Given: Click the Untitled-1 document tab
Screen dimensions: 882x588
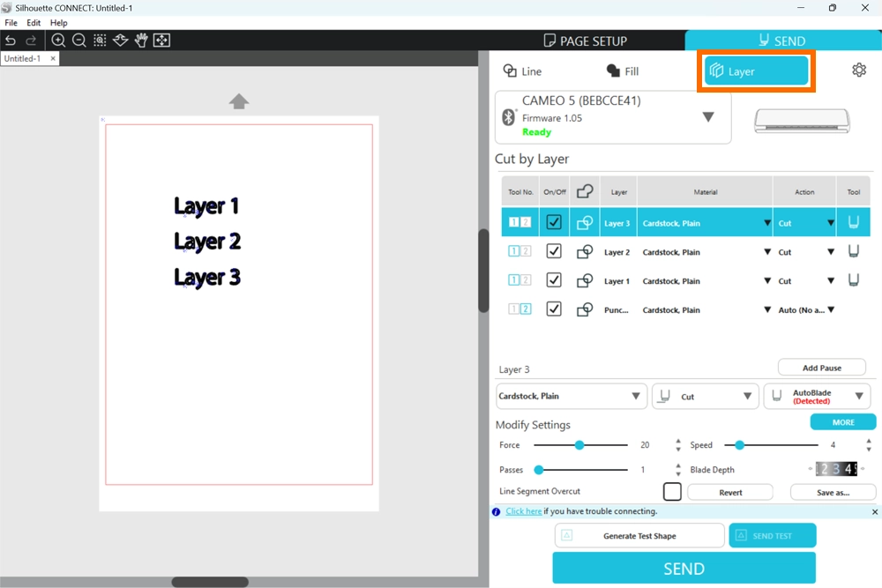Looking at the screenshot, I should [23, 59].
